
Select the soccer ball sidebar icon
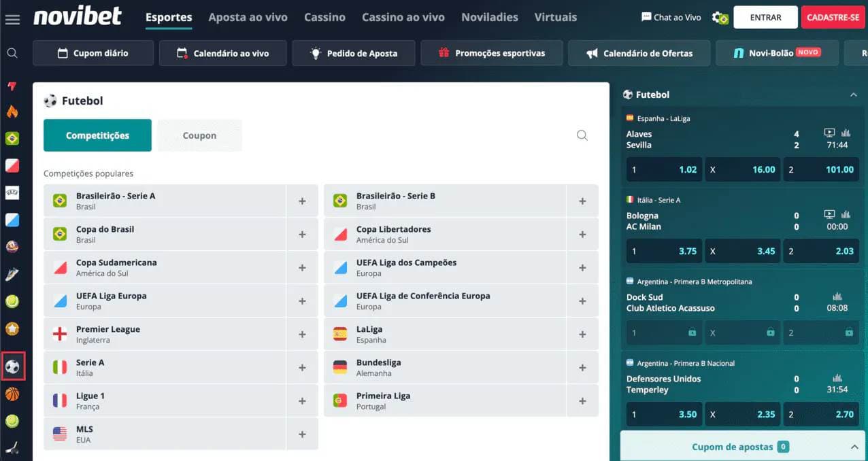[x=12, y=367]
